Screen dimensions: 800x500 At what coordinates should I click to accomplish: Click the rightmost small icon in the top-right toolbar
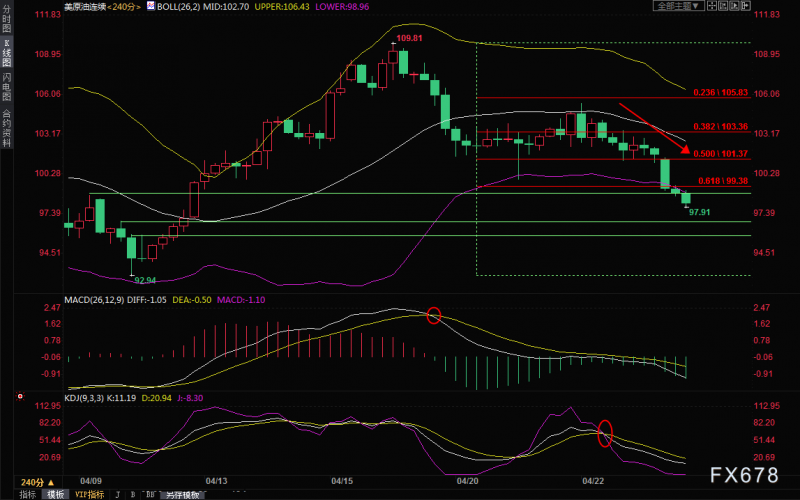pos(773,6)
